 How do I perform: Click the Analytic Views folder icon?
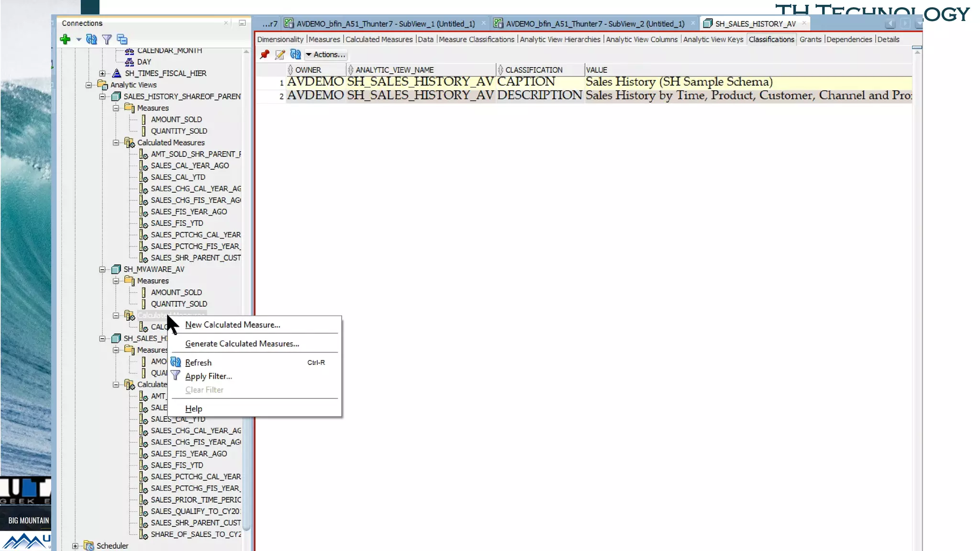(102, 85)
